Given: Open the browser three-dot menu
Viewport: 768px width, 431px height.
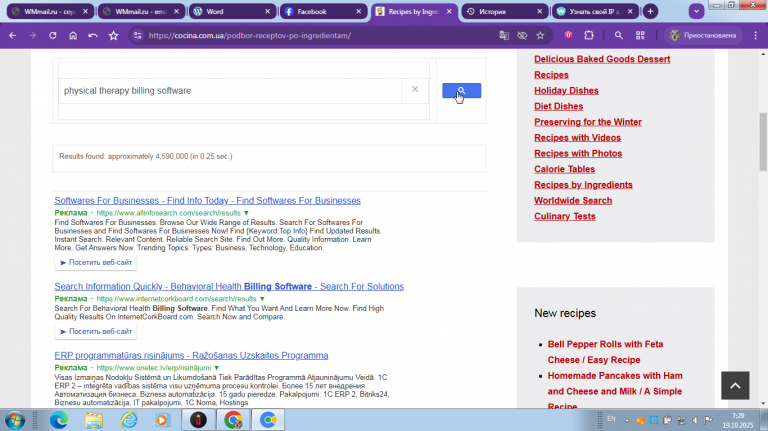Looking at the screenshot, I should (x=756, y=35).
